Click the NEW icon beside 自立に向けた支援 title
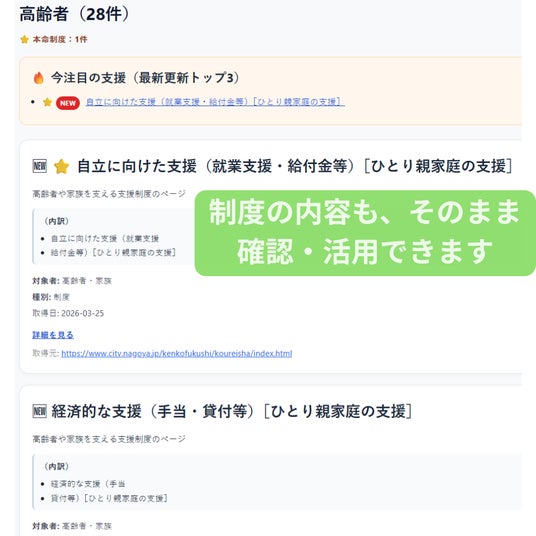 click(x=40, y=166)
